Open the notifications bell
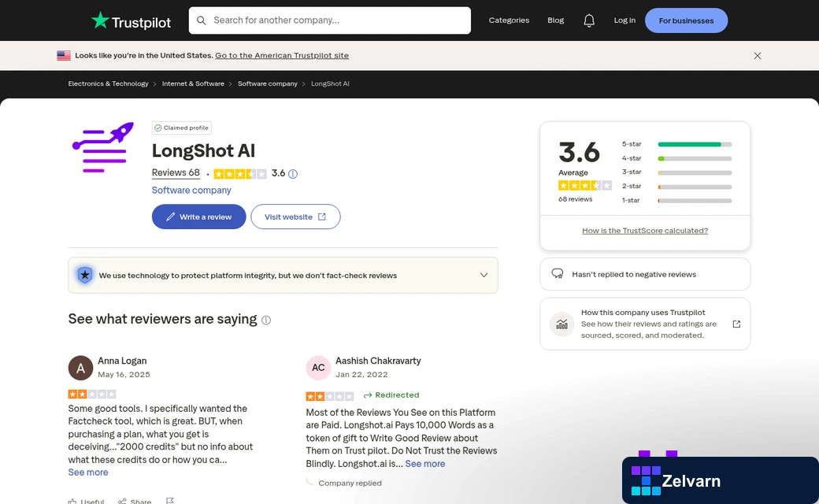Image resolution: width=819 pixels, height=504 pixels. point(589,20)
